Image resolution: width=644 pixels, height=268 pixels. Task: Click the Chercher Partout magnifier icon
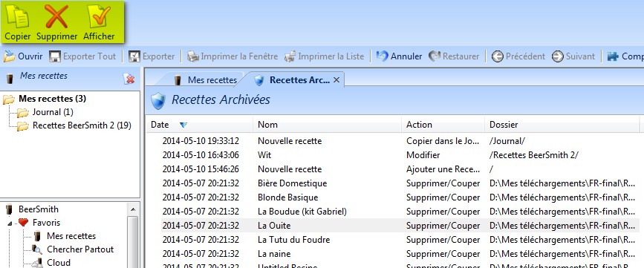click(x=37, y=249)
